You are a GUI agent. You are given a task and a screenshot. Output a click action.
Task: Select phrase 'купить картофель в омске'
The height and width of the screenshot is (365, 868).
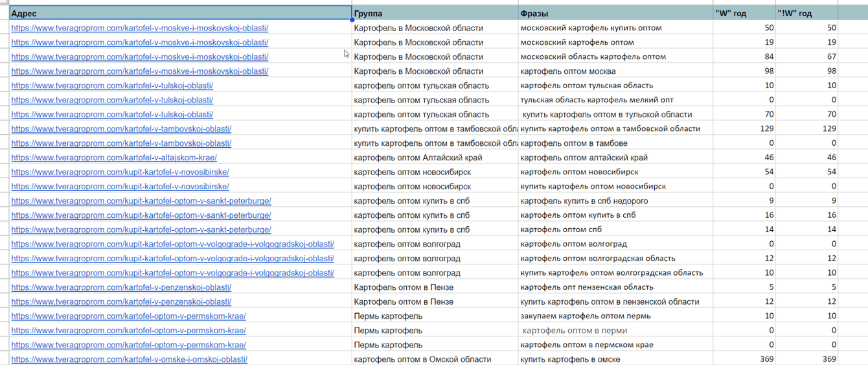(x=570, y=359)
